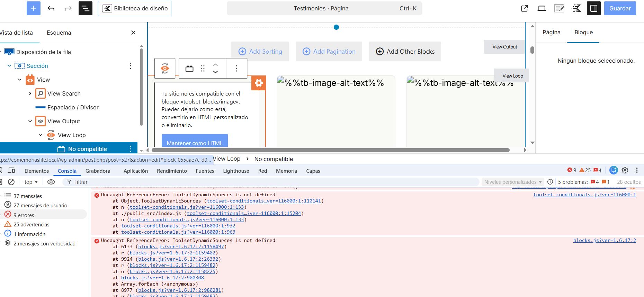Image resolution: width=644 pixels, height=297 pixels.
Task: Click the redo arrow icon
Action: tap(68, 8)
